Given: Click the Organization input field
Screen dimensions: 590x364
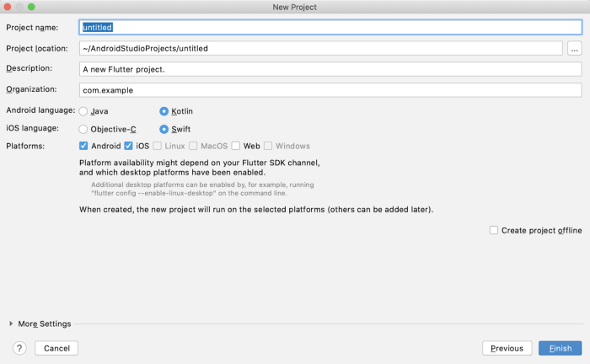Looking at the screenshot, I should [x=330, y=89].
